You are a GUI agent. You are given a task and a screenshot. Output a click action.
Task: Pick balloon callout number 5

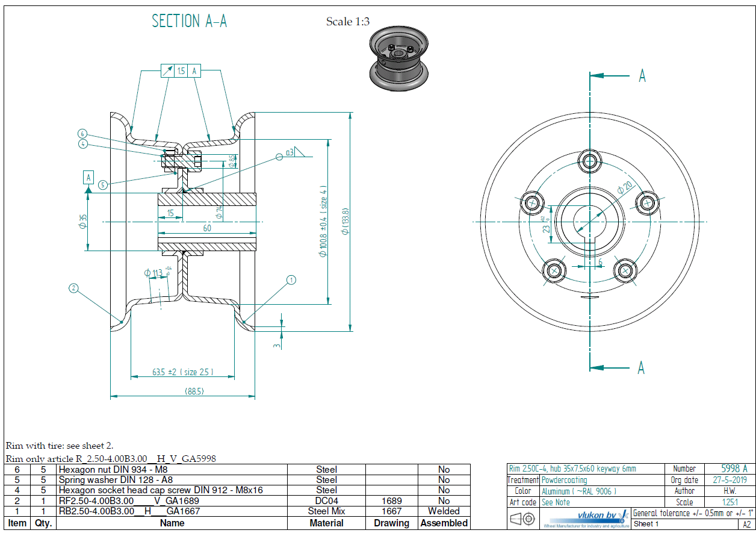point(103,185)
